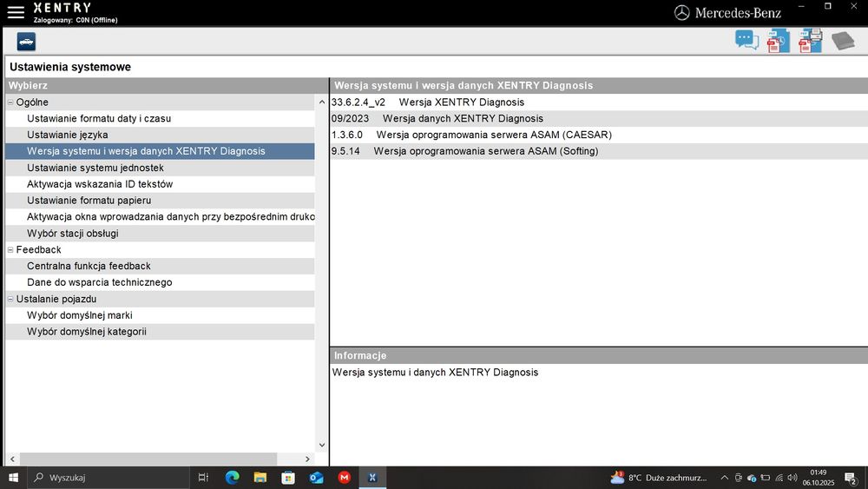Open Windows Start menu
The height and width of the screenshot is (489, 868).
pos(13,478)
